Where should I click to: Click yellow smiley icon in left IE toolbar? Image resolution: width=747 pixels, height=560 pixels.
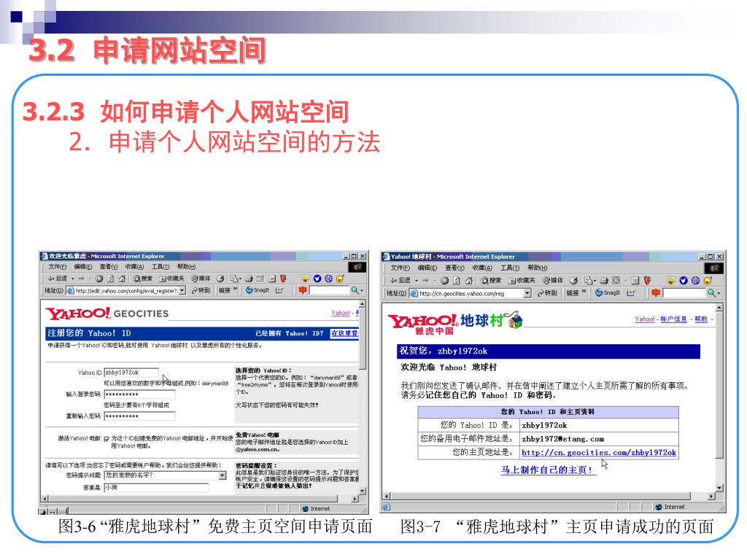tap(340, 279)
